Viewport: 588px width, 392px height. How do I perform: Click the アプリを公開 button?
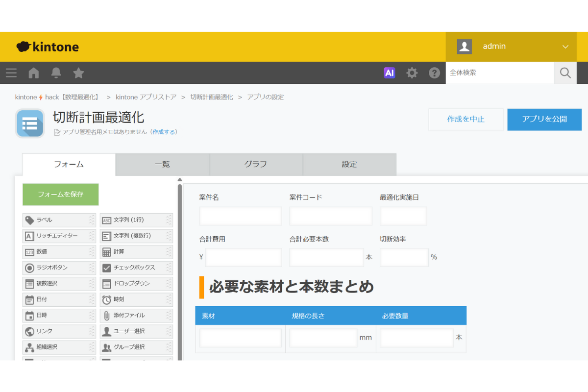(544, 120)
